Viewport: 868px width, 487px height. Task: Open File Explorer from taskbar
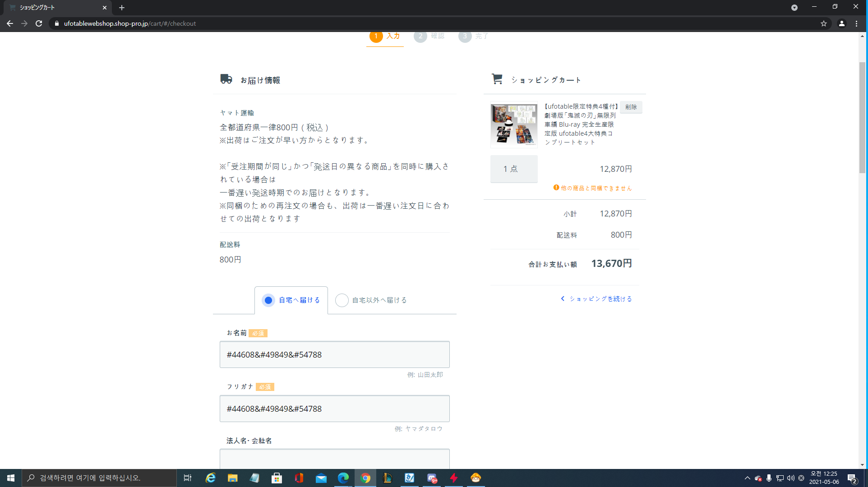(x=232, y=478)
